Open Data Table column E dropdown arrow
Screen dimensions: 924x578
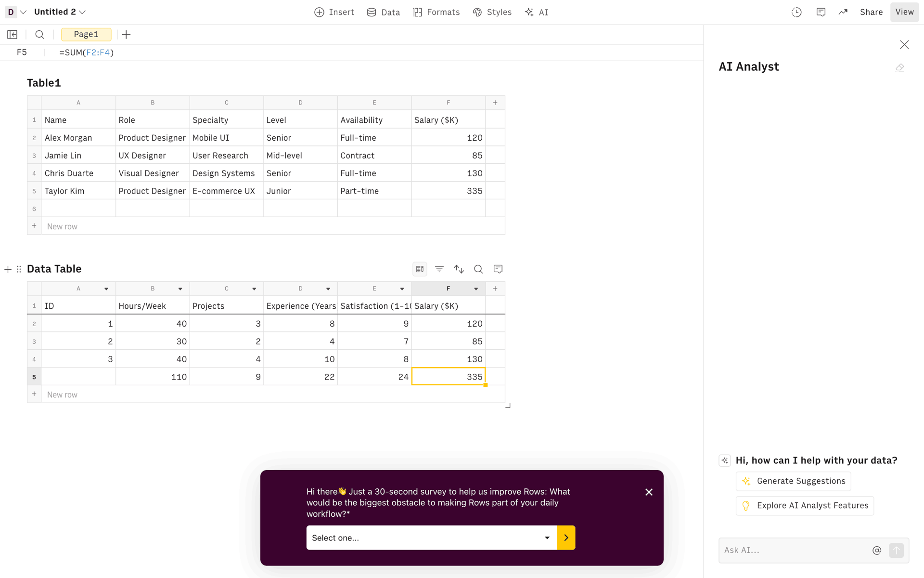pos(402,289)
